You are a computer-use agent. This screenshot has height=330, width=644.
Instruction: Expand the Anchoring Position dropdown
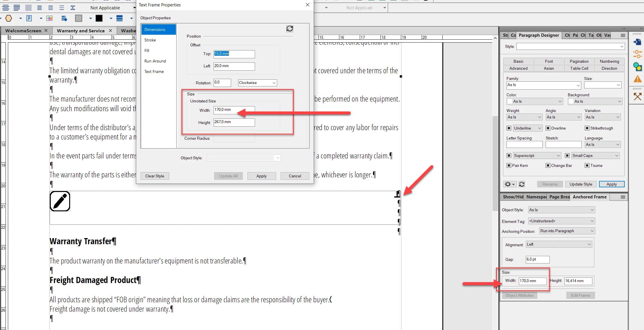click(x=567, y=231)
